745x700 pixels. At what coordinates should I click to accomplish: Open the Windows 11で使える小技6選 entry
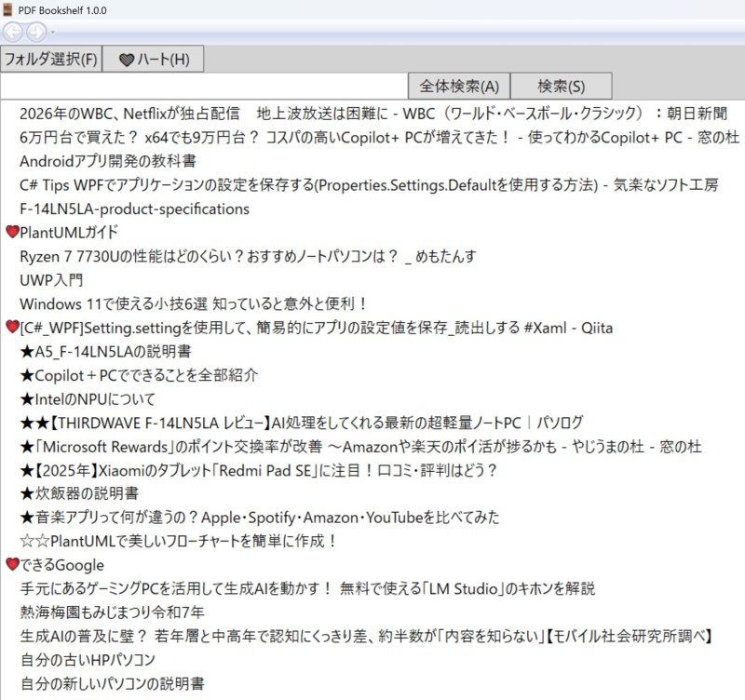pos(194,303)
